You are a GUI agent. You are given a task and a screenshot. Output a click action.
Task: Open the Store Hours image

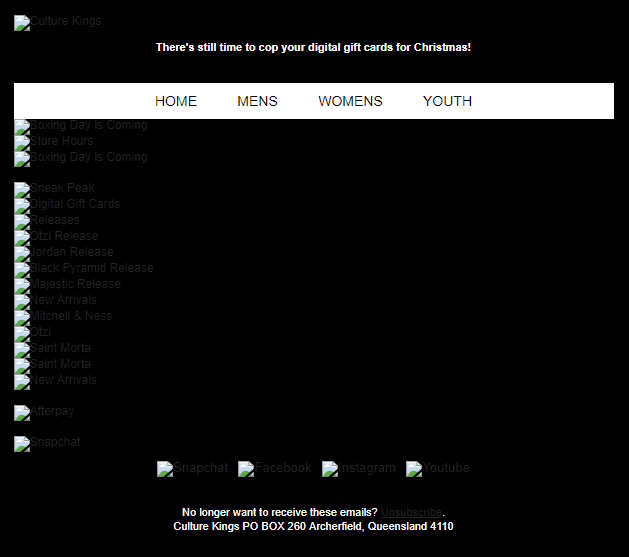tap(54, 142)
